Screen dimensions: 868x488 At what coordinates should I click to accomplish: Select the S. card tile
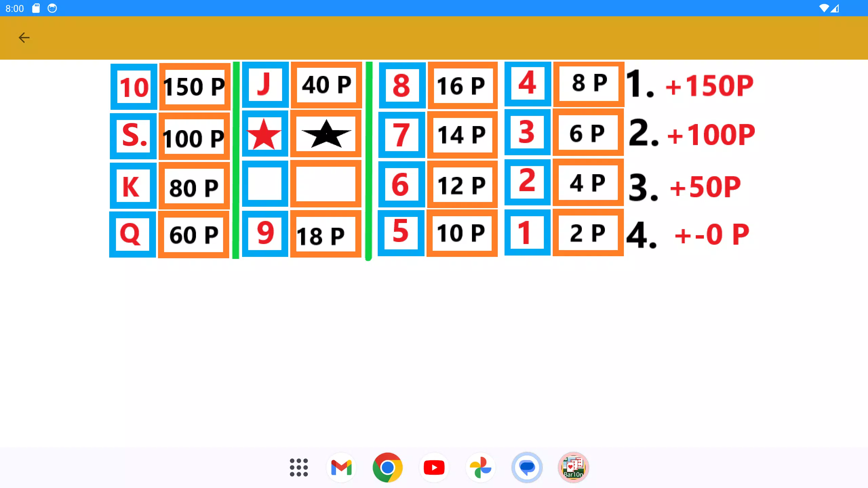133,136
